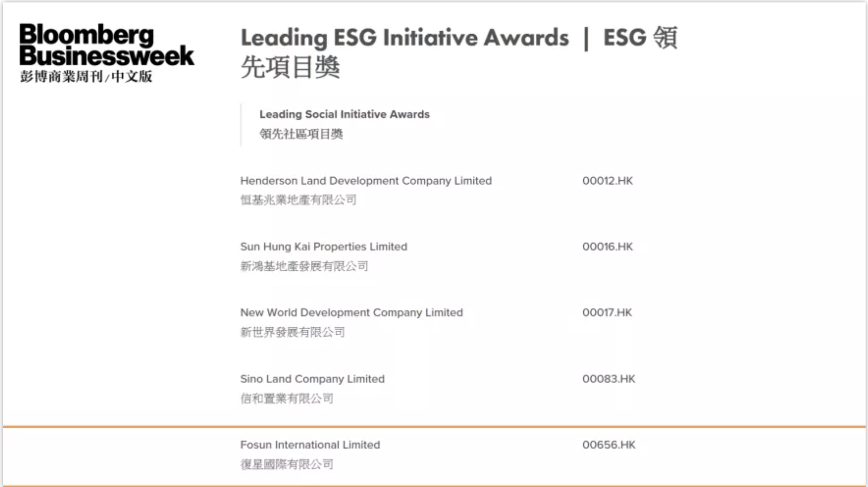This screenshot has width=868, height=487.
Task: Open Henderson Land Development Company Limited entry
Action: (x=366, y=181)
